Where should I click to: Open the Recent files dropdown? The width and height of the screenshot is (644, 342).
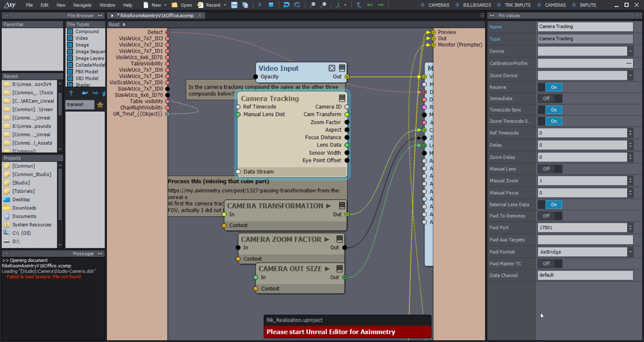[x=225, y=5]
